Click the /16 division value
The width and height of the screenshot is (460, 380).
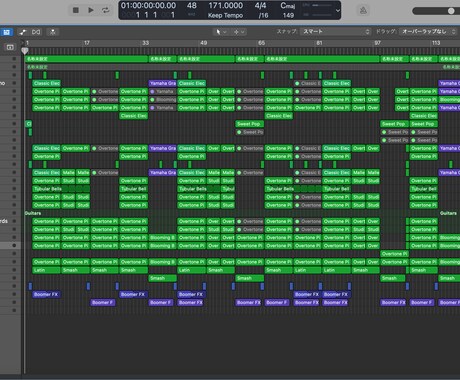(263, 15)
